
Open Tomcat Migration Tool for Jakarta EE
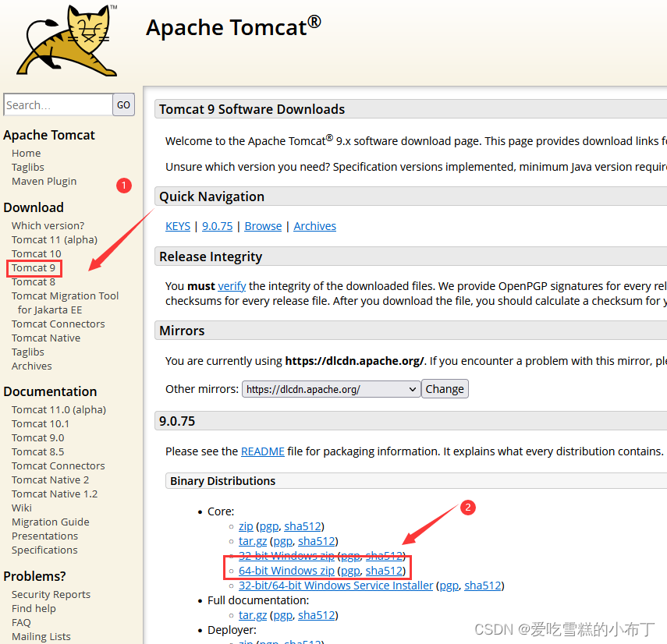click(x=65, y=303)
